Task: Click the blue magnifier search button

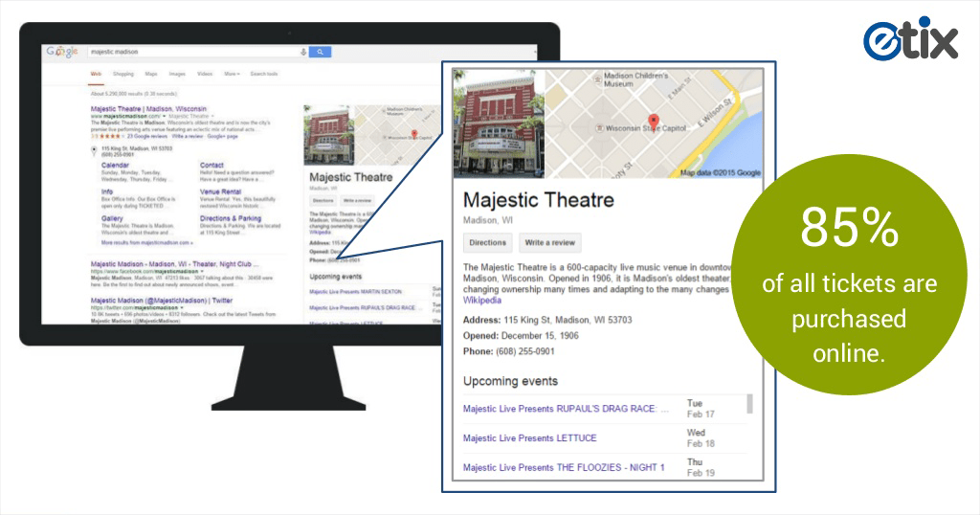Action: click(x=320, y=52)
